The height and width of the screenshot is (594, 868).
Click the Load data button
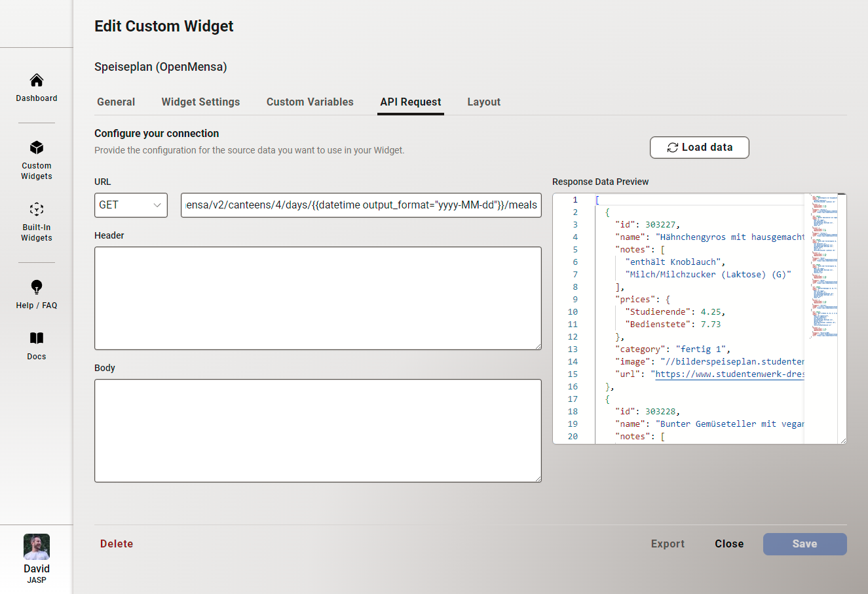click(699, 147)
